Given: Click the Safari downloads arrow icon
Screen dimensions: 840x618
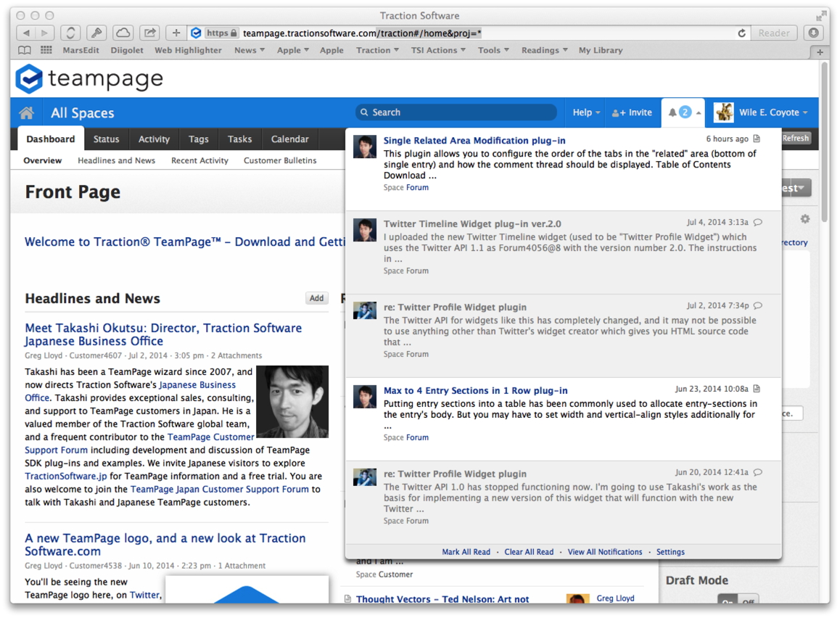Looking at the screenshot, I should click(813, 33).
